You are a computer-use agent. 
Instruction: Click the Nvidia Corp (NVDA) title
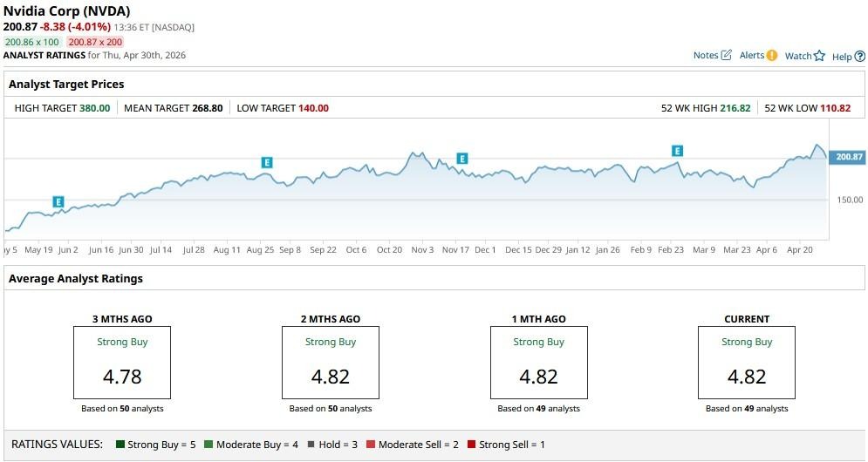click(67, 11)
